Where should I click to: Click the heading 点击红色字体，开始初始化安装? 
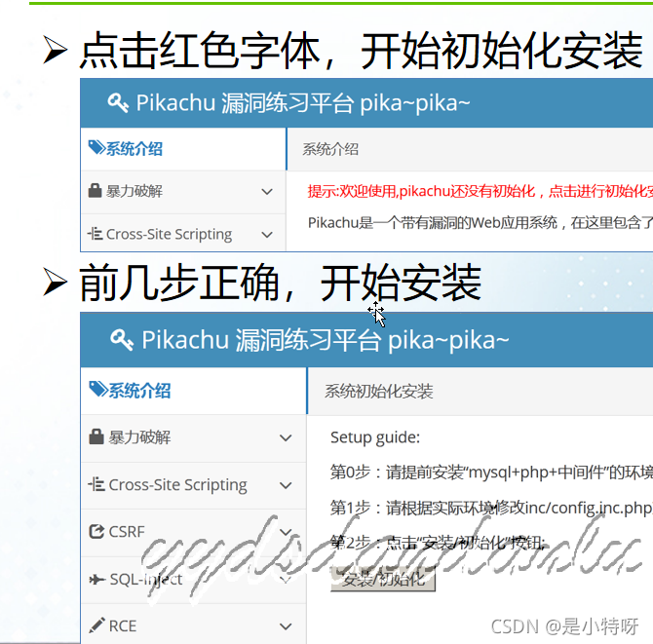pyautogui.click(x=361, y=51)
